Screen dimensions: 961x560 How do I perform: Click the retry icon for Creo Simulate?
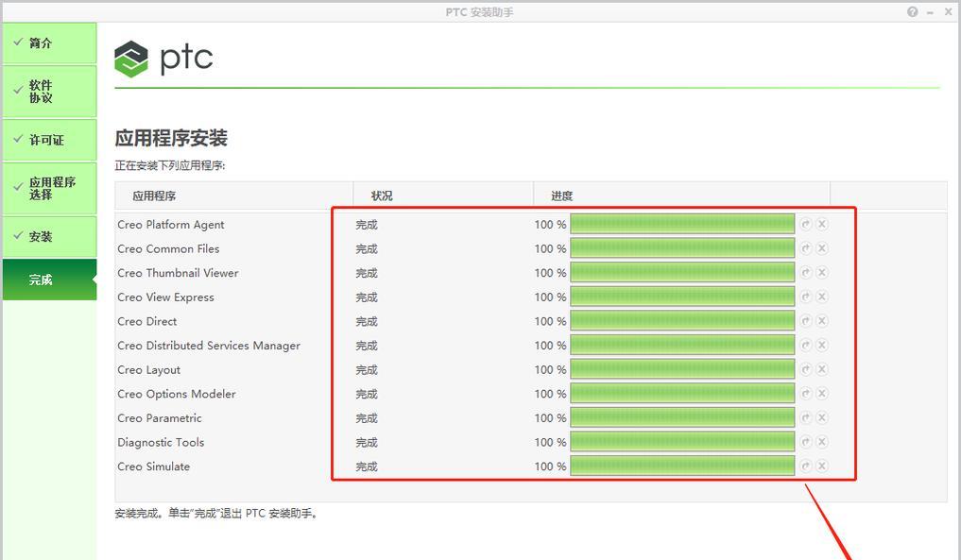coord(806,467)
